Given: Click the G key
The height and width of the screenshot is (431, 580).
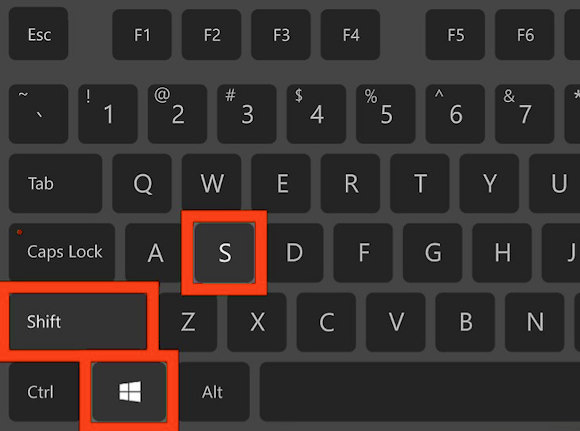Looking at the screenshot, I should tap(432, 253).
